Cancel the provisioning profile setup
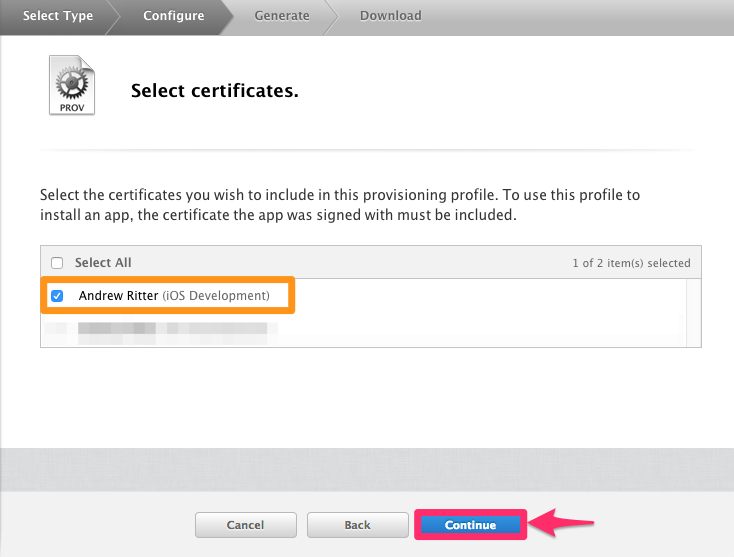734x557 pixels. tap(245, 525)
